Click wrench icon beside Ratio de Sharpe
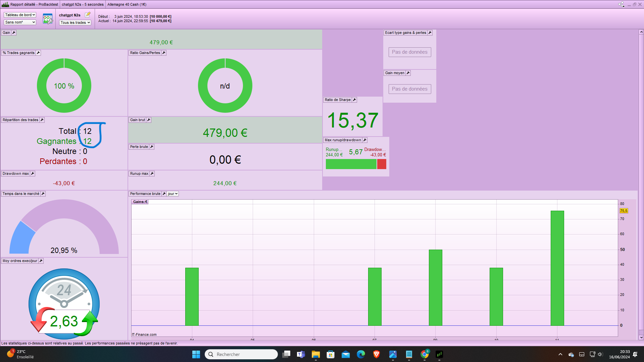Viewport: 644px width, 362px height. [x=354, y=100]
